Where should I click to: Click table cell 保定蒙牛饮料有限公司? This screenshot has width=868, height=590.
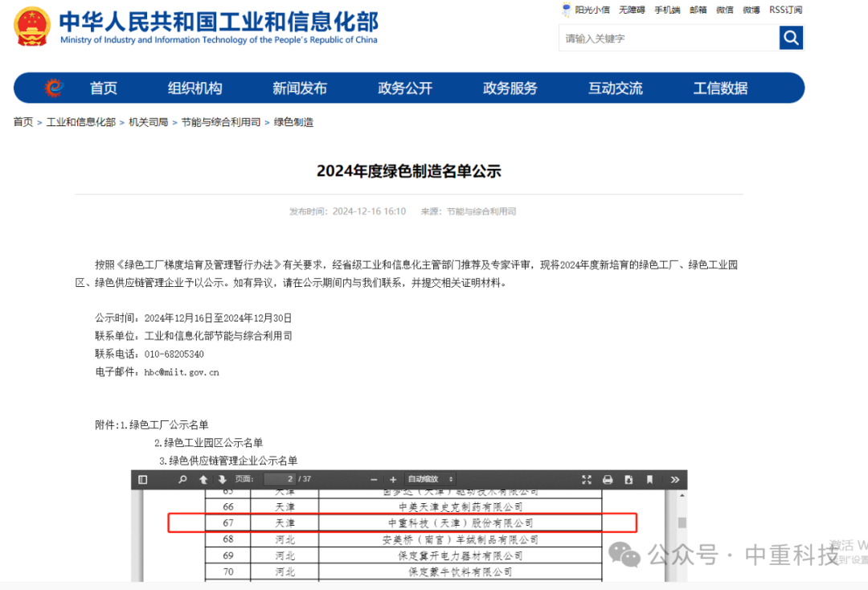[x=460, y=572]
